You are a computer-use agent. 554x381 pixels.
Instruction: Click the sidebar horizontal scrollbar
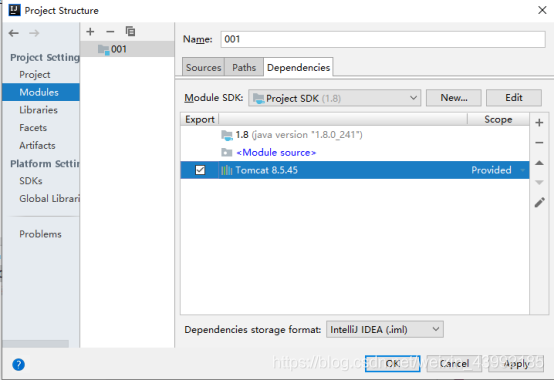[x=36, y=344]
